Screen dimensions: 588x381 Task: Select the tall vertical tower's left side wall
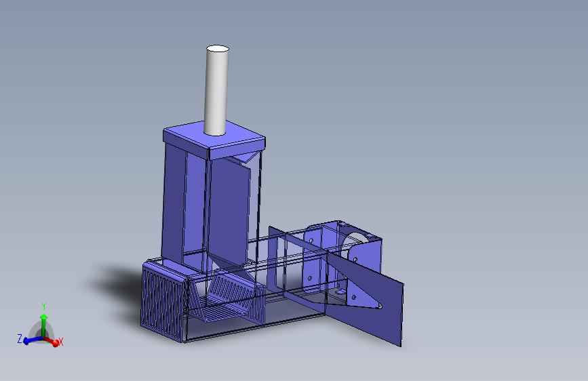coord(173,203)
